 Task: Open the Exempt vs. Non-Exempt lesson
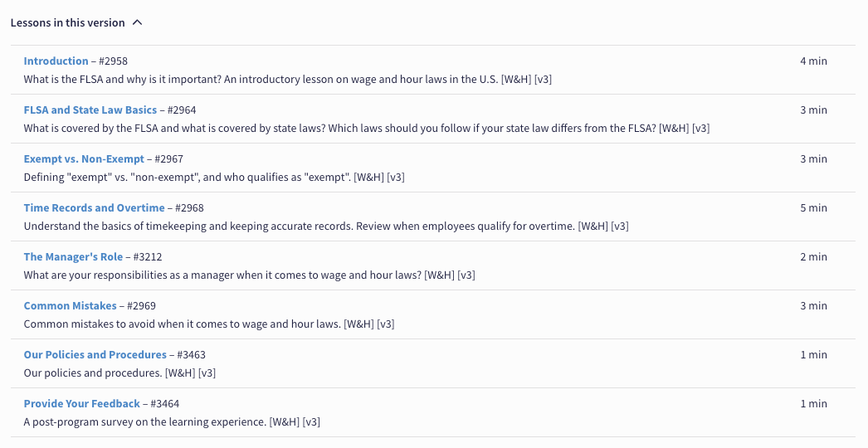(84, 159)
